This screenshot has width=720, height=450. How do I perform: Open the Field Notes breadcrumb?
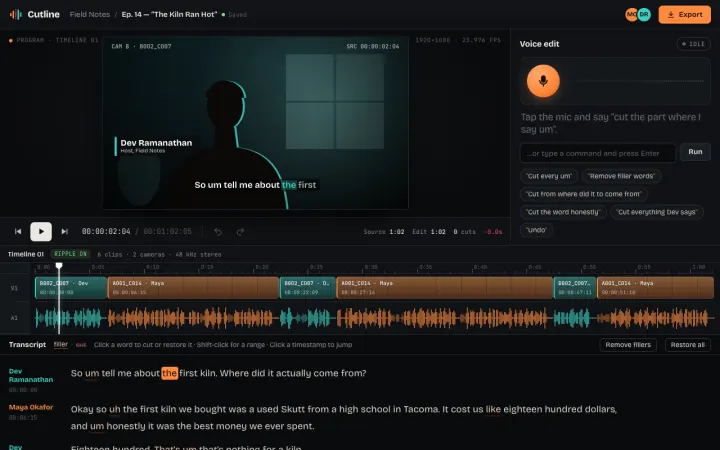pyautogui.click(x=90, y=15)
